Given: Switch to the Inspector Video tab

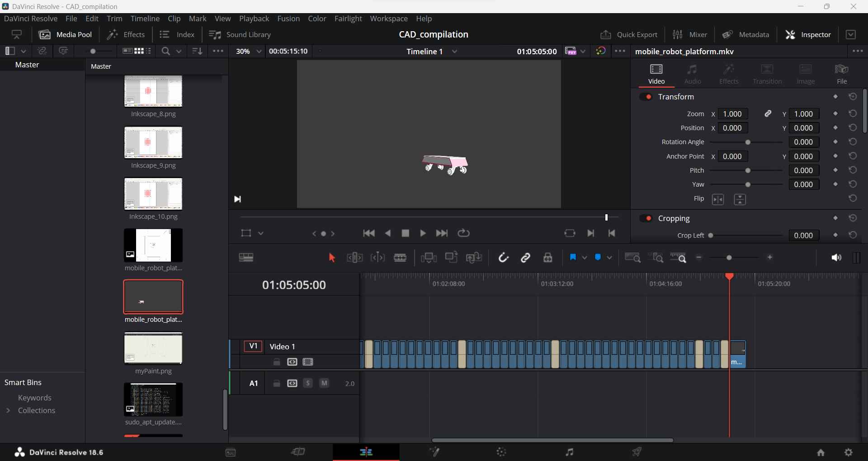Looking at the screenshot, I should point(656,74).
